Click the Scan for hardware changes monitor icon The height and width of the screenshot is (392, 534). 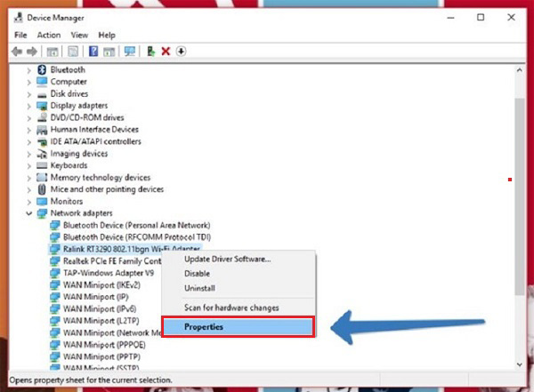pyautogui.click(x=130, y=52)
